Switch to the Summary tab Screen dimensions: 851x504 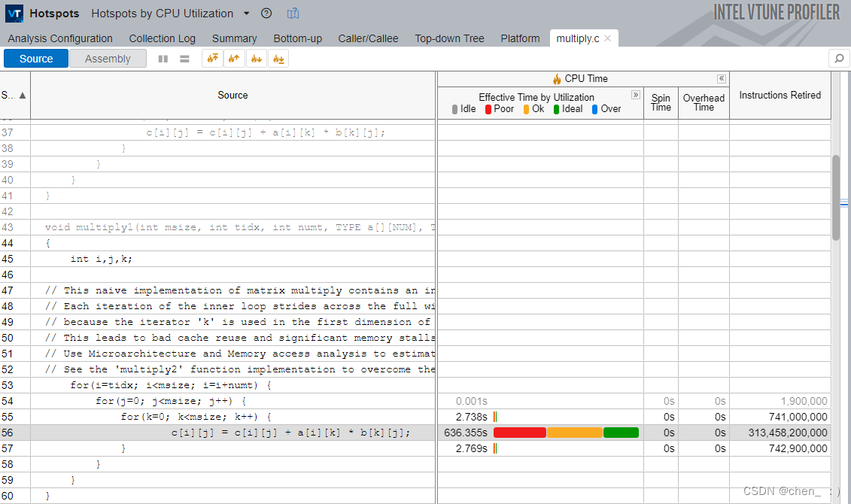point(234,38)
